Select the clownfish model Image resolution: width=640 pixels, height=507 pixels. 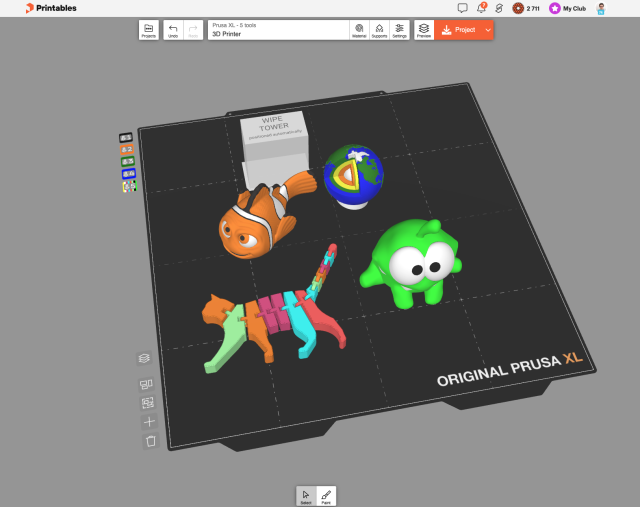(x=257, y=222)
